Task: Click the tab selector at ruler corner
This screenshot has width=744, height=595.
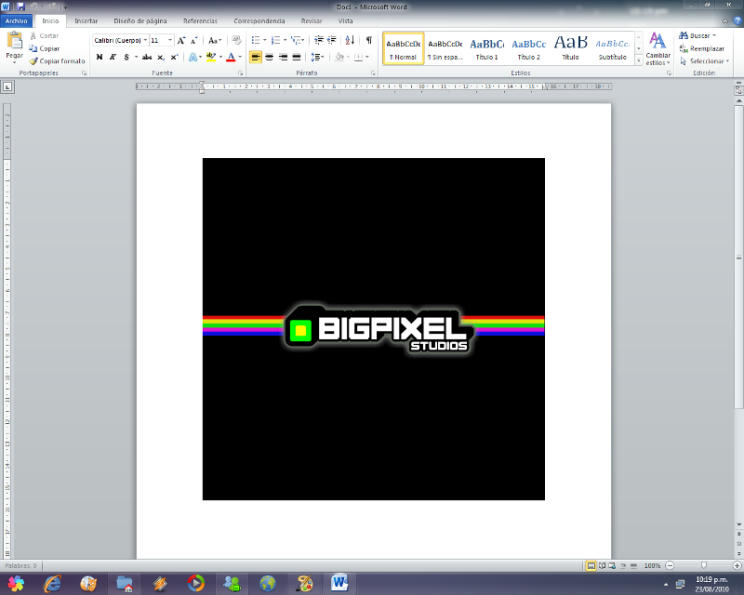Action: click(x=8, y=87)
